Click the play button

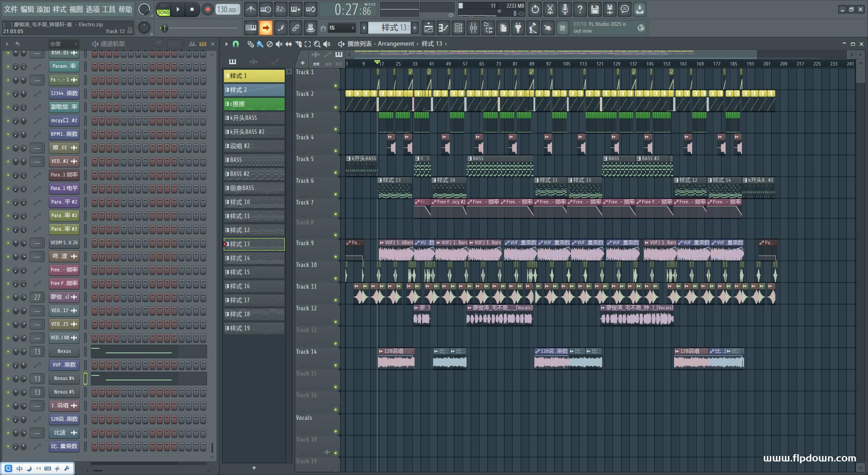tap(178, 9)
